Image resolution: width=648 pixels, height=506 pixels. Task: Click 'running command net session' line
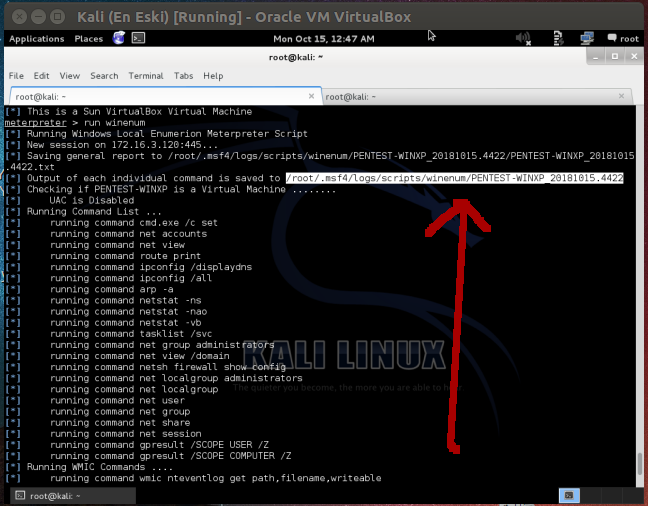126,434
